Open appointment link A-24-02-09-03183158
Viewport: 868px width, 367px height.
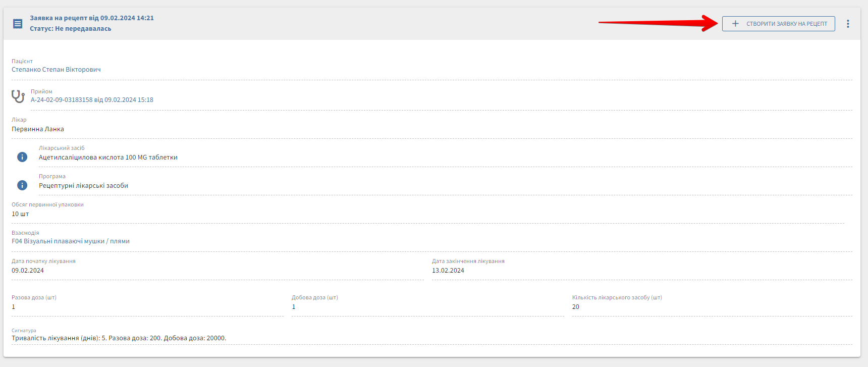click(92, 100)
